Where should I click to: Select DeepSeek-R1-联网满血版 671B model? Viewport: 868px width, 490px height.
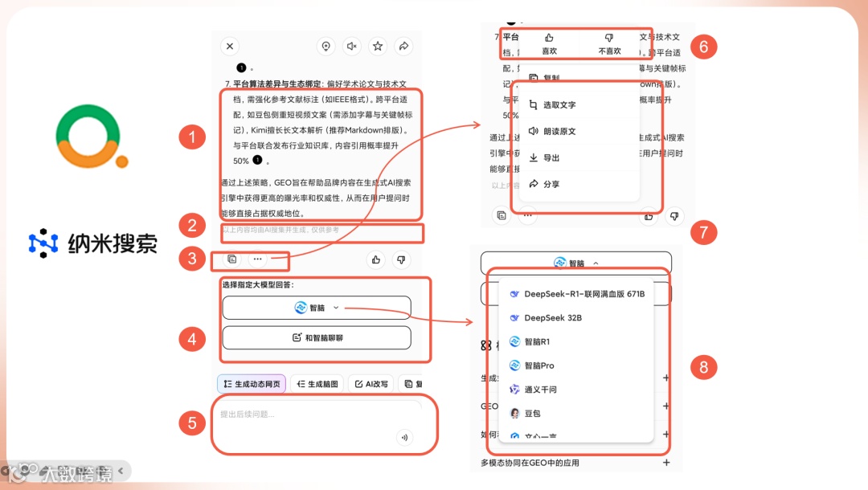point(577,294)
